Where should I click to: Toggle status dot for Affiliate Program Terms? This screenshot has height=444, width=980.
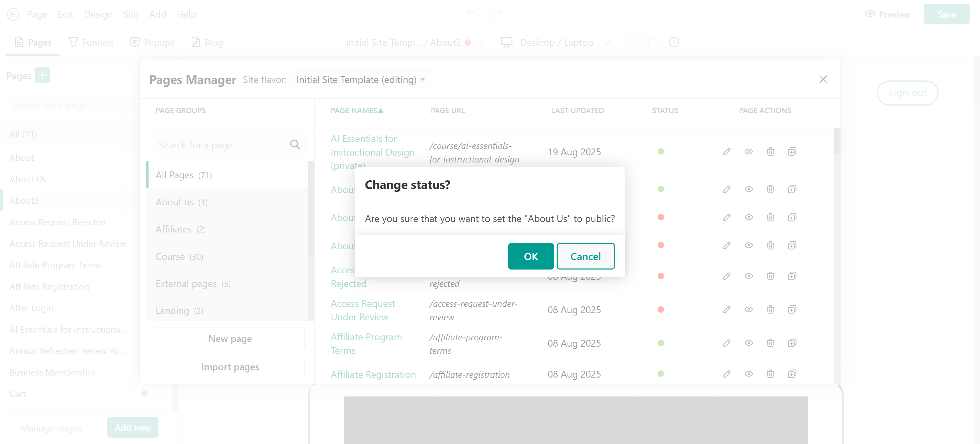pyautogui.click(x=660, y=343)
